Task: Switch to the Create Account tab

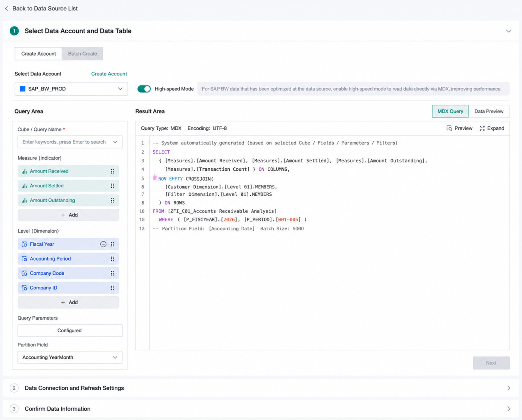Action: coord(38,53)
